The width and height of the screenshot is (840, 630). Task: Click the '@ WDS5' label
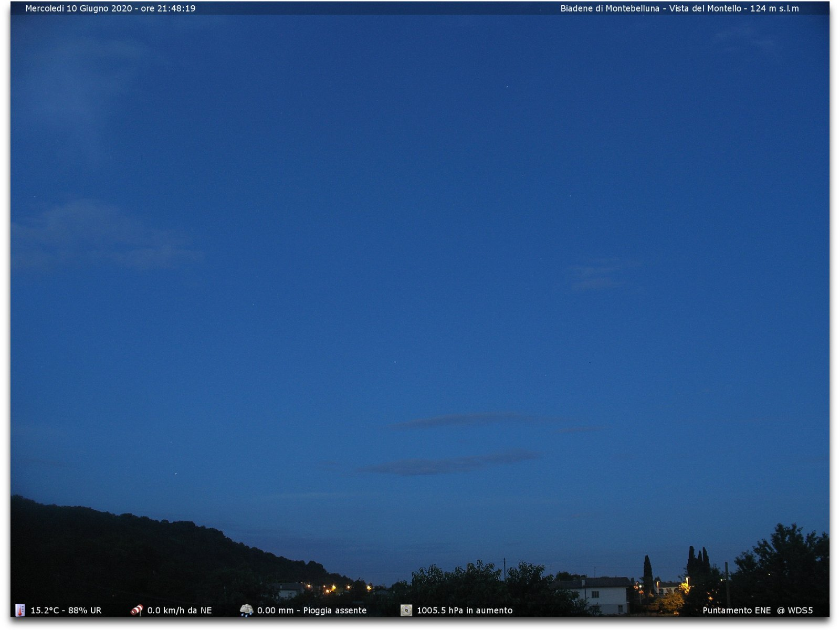(x=795, y=611)
